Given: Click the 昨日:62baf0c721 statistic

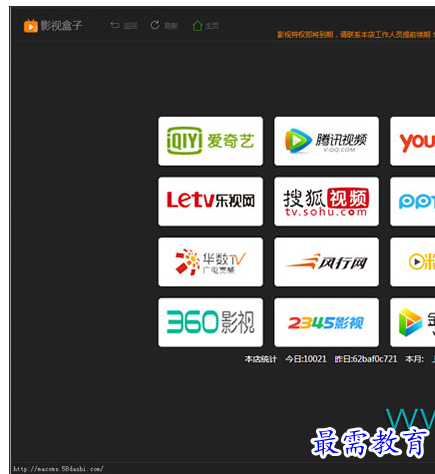Looking at the screenshot, I should pos(366,359).
